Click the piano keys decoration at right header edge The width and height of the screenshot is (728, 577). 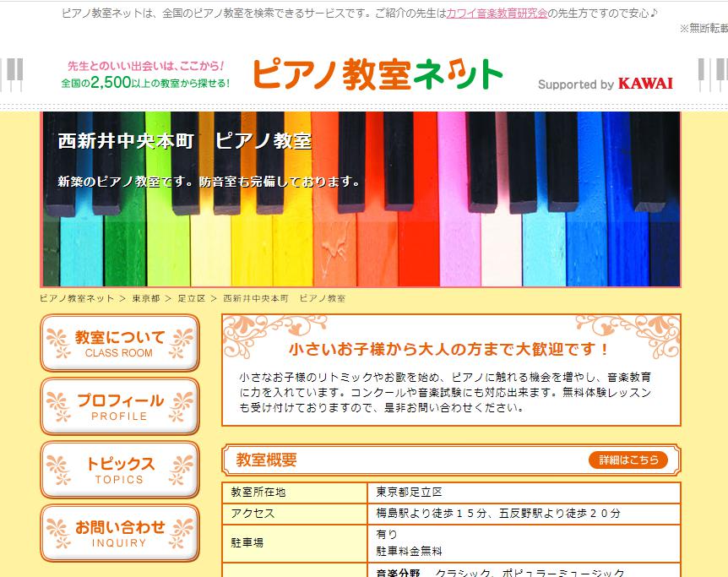click(713, 77)
